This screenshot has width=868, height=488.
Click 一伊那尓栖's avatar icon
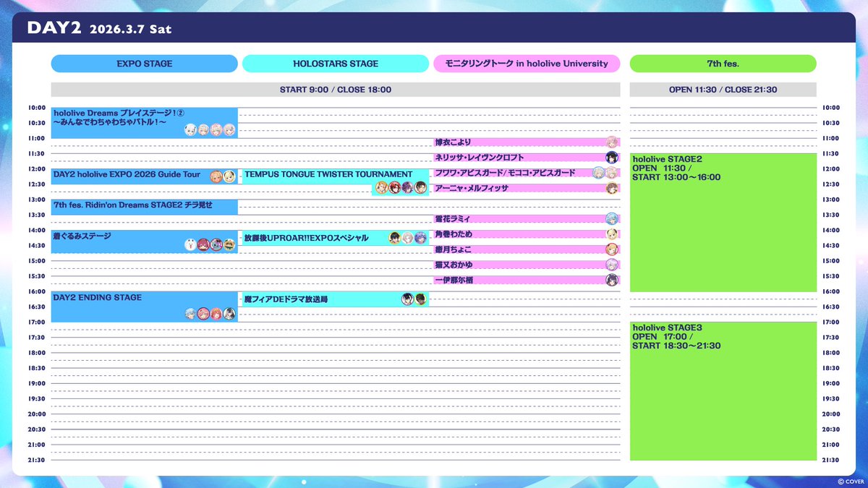click(x=612, y=280)
